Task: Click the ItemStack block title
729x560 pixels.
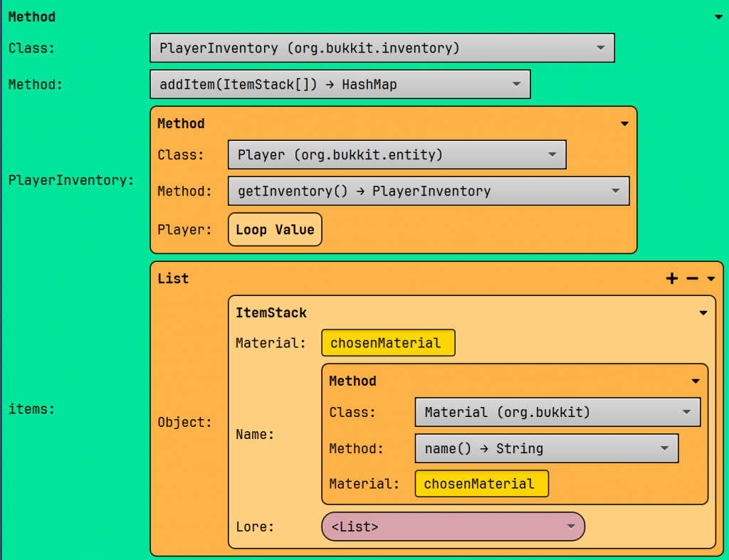Action: click(x=271, y=313)
